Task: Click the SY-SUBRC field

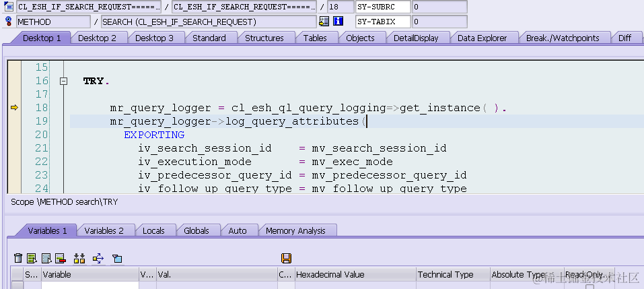Action: (x=383, y=7)
